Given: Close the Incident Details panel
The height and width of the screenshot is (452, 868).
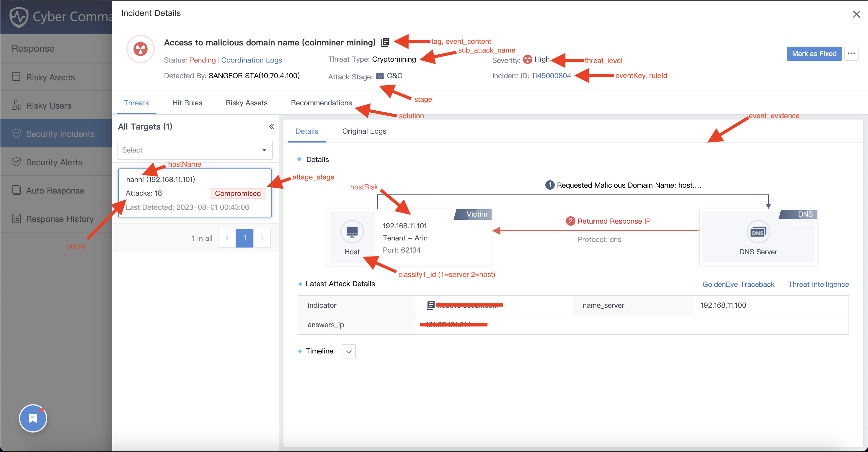Looking at the screenshot, I should (856, 14).
